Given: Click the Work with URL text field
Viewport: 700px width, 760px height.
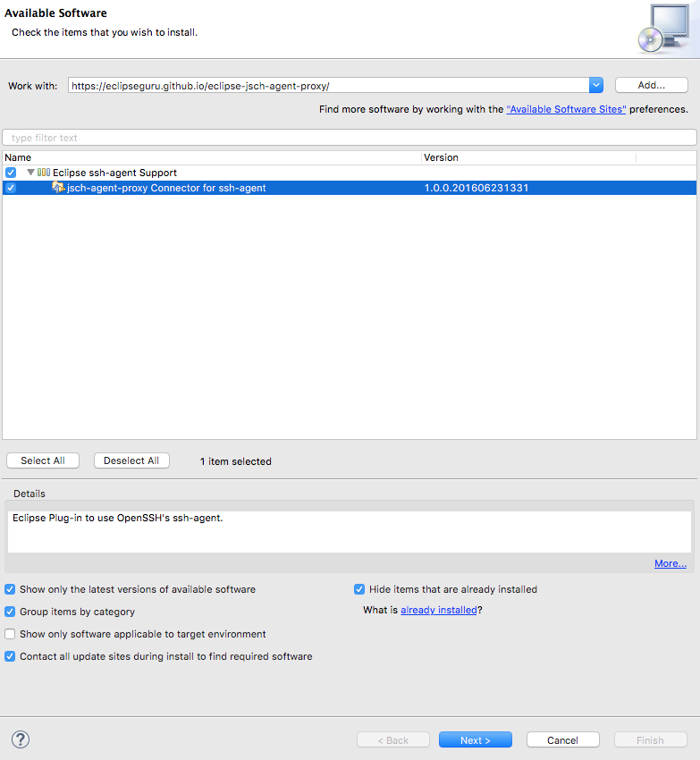Looking at the screenshot, I should coord(329,85).
